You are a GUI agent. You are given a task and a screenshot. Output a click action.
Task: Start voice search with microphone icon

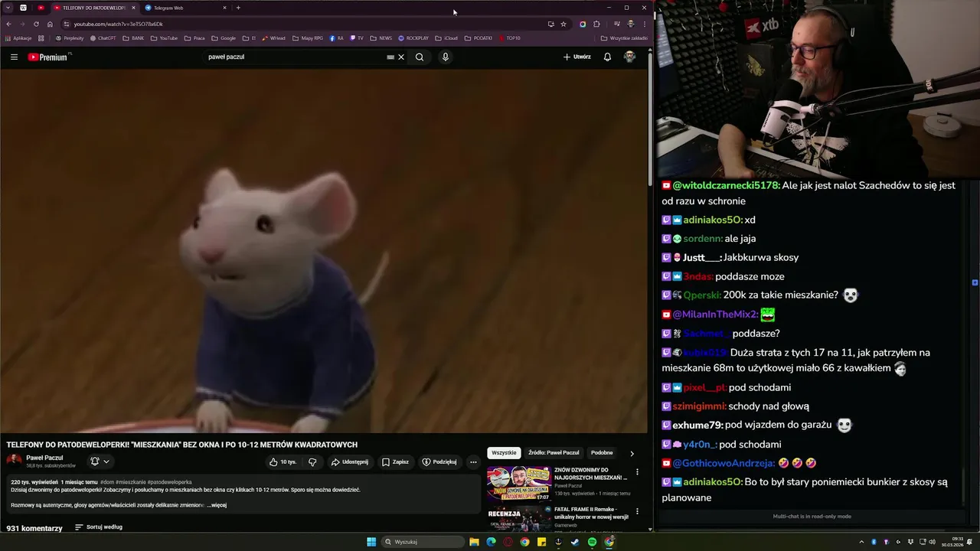point(445,57)
